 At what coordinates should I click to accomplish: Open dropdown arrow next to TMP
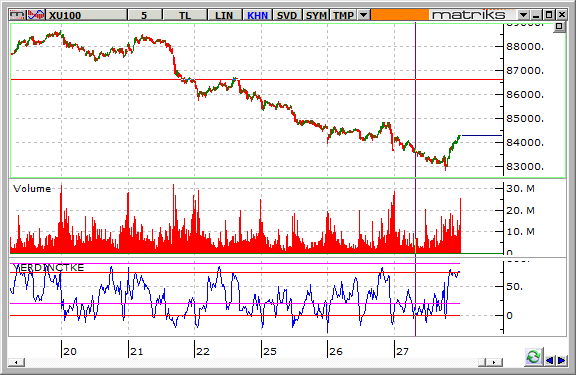click(364, 15)
